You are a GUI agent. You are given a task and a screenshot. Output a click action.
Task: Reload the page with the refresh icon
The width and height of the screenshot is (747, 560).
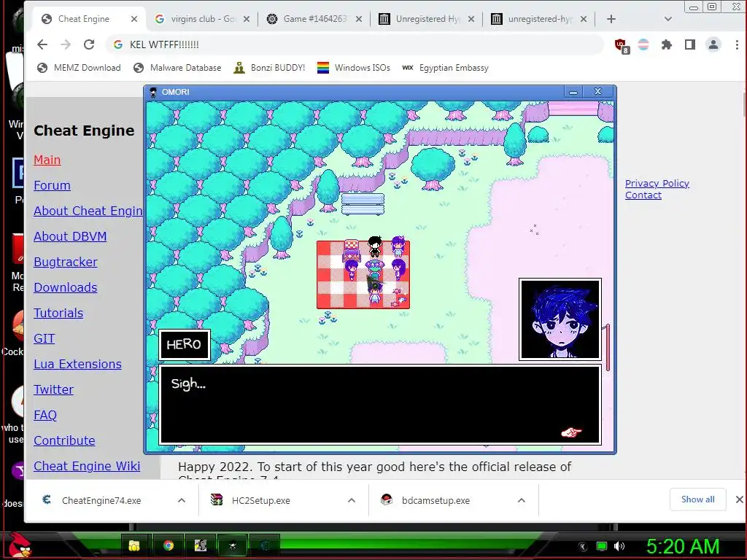88,44
